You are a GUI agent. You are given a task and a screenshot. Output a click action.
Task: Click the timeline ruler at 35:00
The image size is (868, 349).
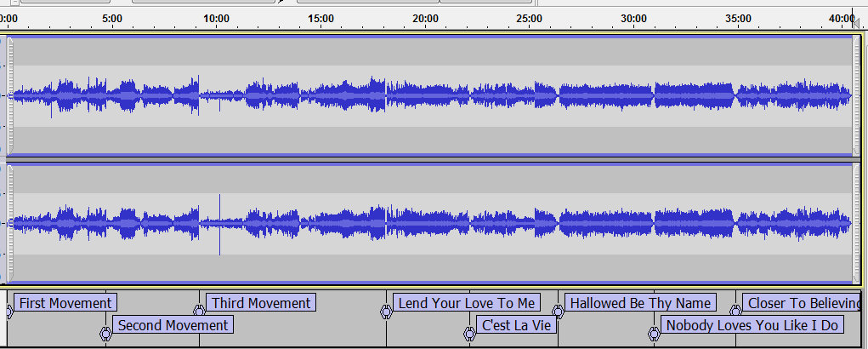(x=738, y=18)
